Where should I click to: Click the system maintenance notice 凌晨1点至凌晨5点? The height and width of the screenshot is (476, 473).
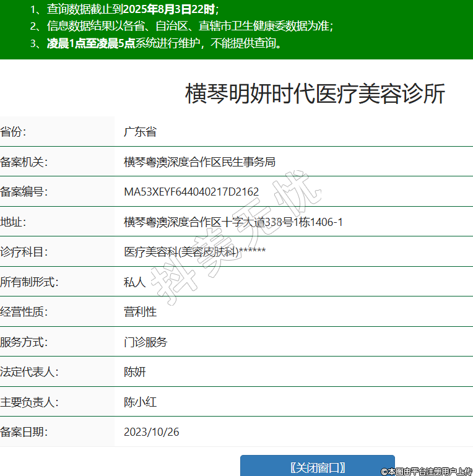click(x=91, y=43)
